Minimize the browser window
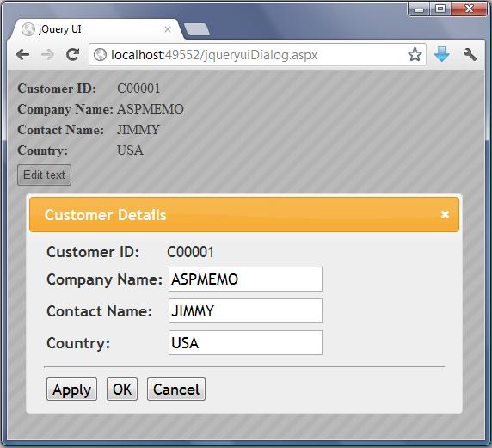492x448 pixels. (419, 9)
